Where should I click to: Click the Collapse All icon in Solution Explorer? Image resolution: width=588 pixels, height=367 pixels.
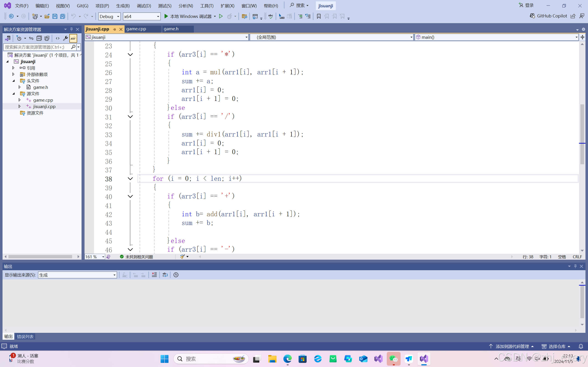[39, 38]
